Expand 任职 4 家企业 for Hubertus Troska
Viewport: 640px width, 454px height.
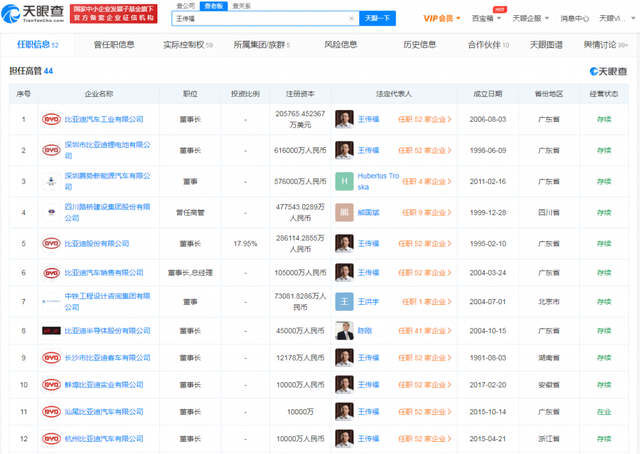click(x=427, y=181)
